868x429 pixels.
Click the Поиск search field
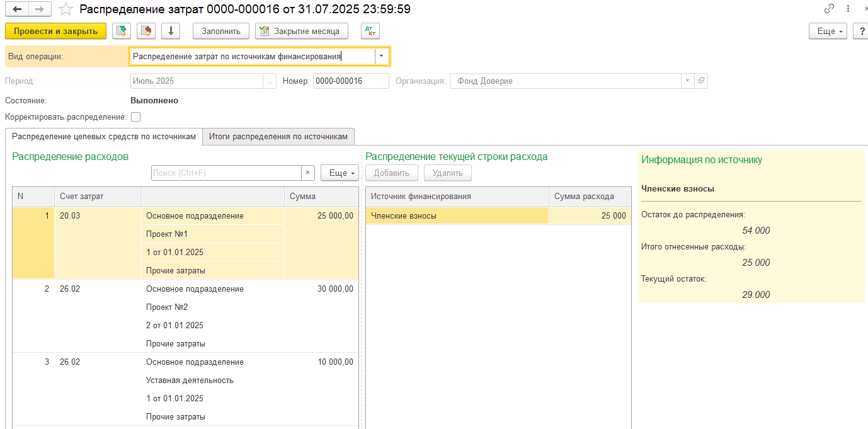point(226,173)
